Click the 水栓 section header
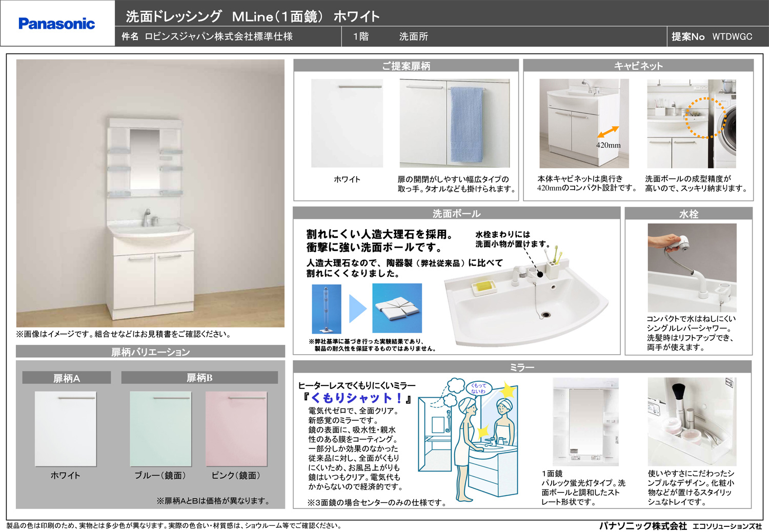769x532 pixels. tap(689, 214)
